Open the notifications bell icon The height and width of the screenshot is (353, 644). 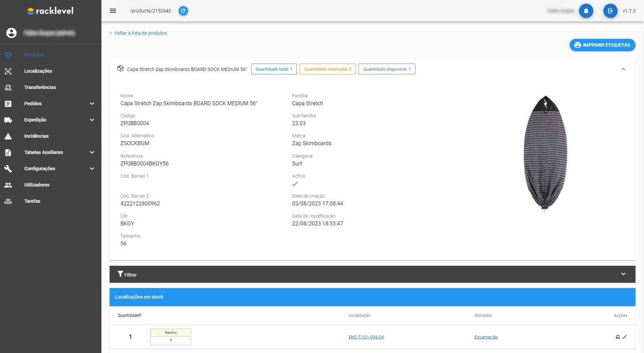coord(586,11)
